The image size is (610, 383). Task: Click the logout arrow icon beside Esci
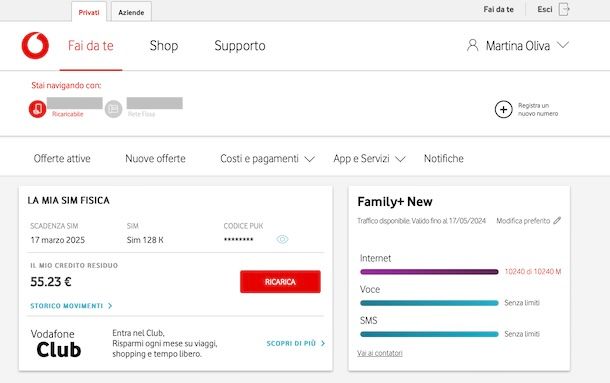564,9
